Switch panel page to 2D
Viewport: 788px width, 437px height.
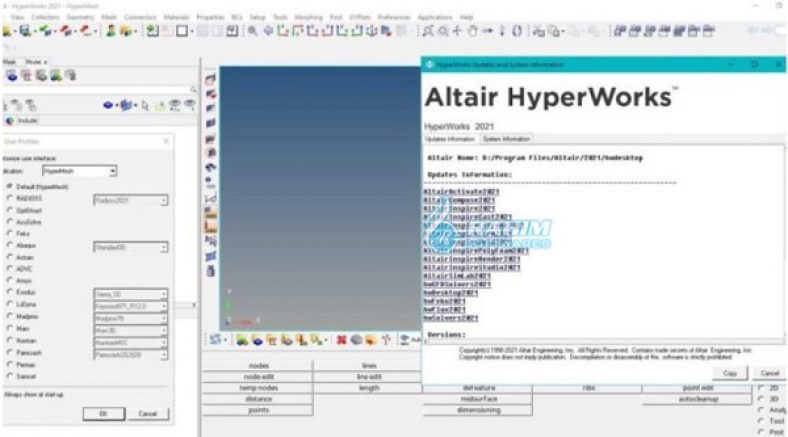761,388
